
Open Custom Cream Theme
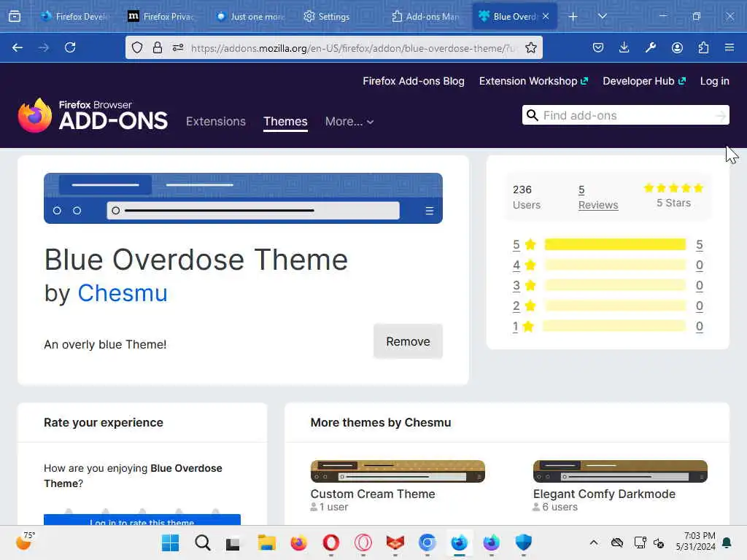pos(373,494)
